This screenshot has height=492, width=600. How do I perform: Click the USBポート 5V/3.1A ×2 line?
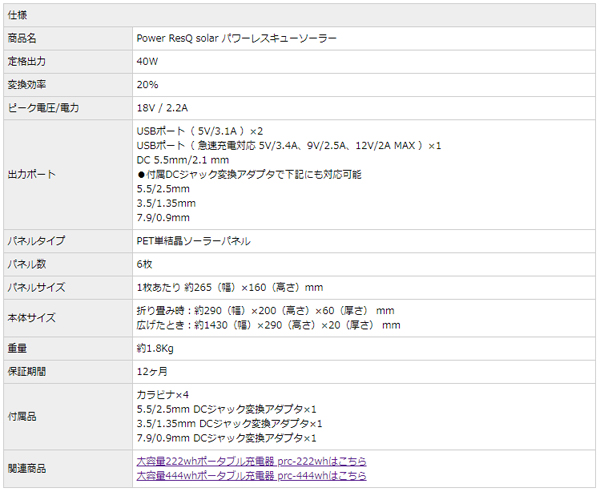[200, 131]
